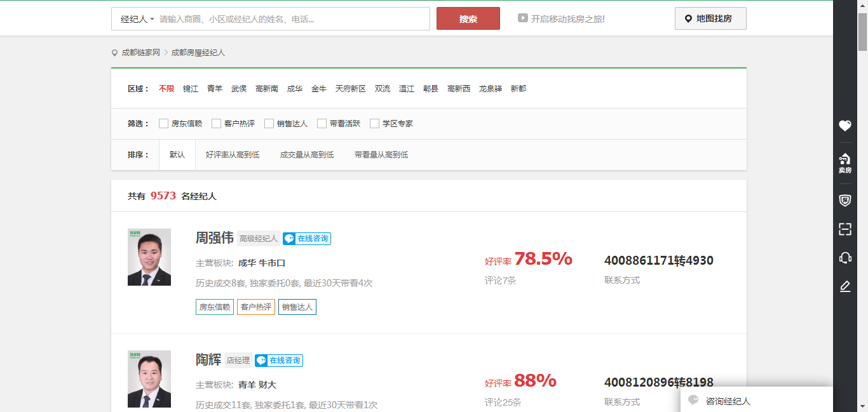This screenshot has width=868, height=412.
Task: Open agent 陶辉 profile name link
Action: [208, 360]
